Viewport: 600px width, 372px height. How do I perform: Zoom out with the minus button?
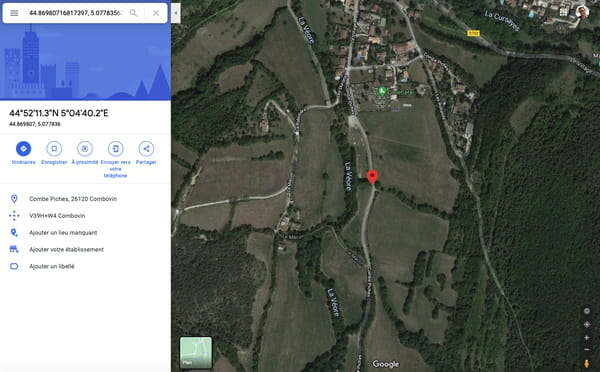click(587, 349)
